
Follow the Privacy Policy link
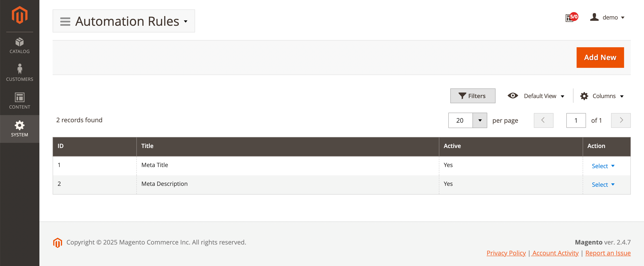pos(506,253)
